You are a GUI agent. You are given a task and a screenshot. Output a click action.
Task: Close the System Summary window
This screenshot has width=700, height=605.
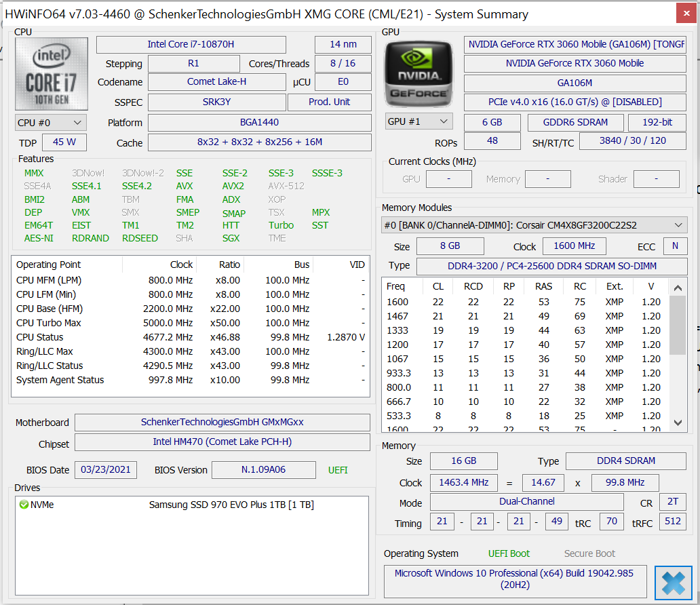click(686, 14)
